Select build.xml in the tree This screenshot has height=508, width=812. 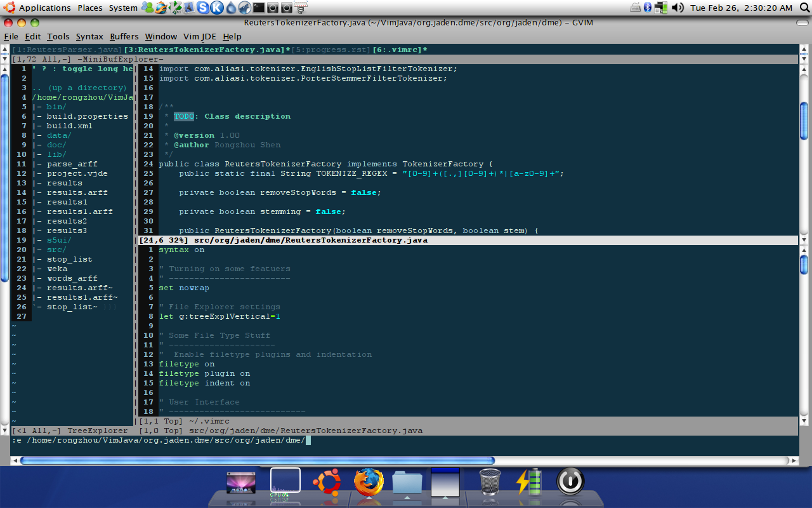[x=69, y=126]
